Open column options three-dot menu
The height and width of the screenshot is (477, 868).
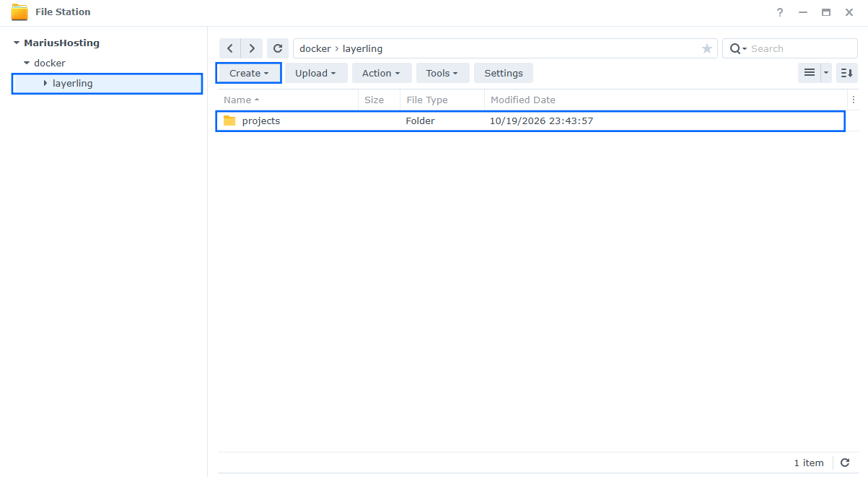(x=854, y=100)
